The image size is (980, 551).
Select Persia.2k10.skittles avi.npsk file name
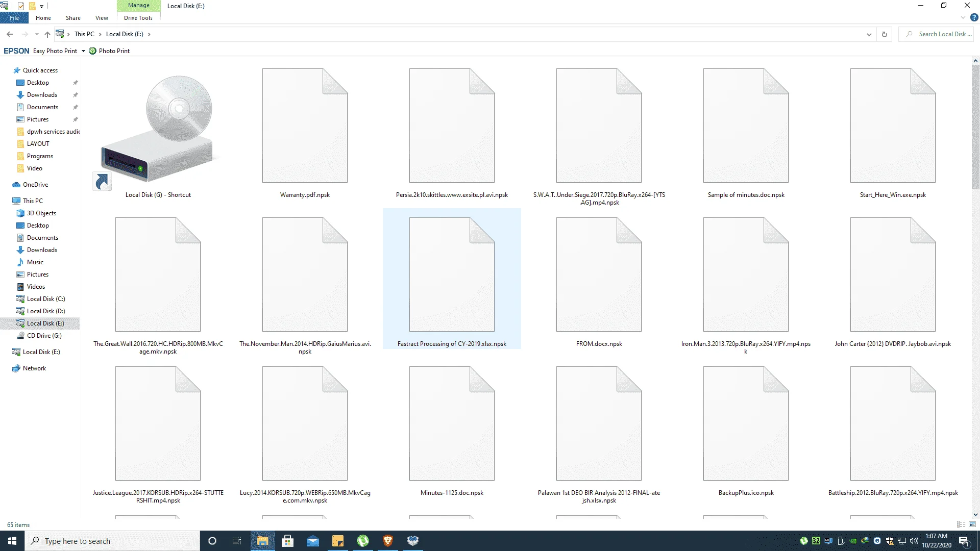pyautogui.click(x=452, y=195)
